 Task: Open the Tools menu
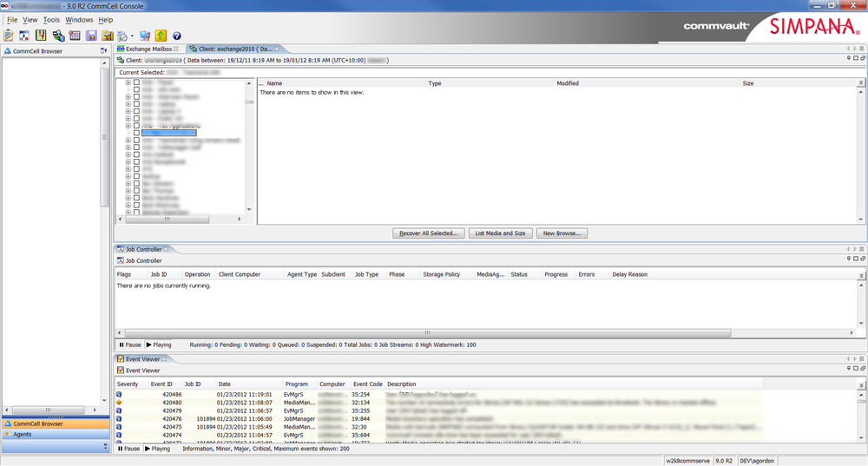pyautogui.click(x=51, y=20)
